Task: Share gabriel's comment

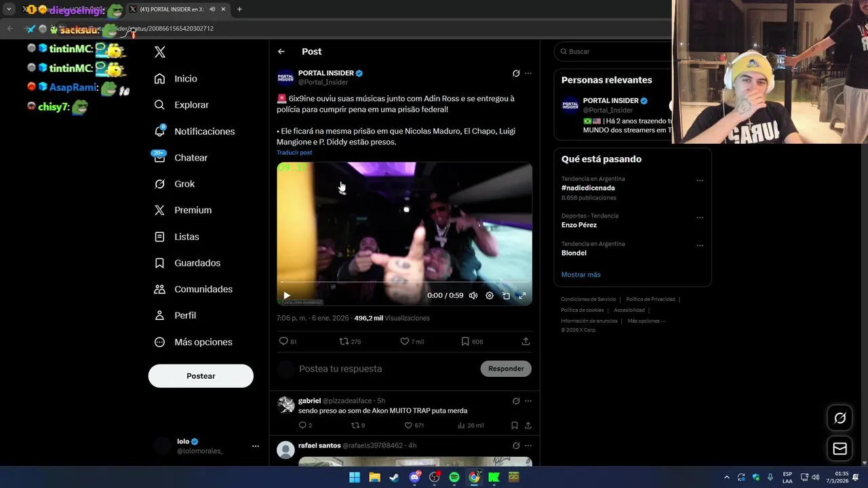Action: click(528, 426)
